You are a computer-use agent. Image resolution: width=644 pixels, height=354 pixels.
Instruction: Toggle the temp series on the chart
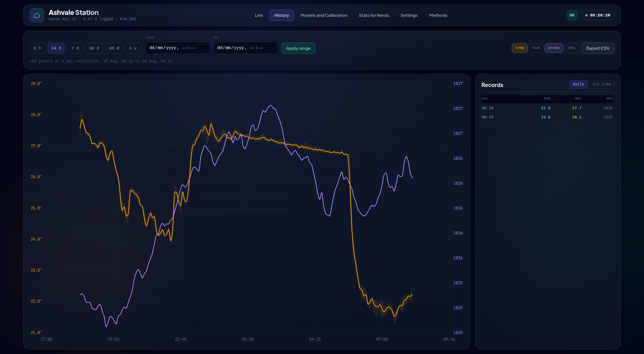(519, 48)
